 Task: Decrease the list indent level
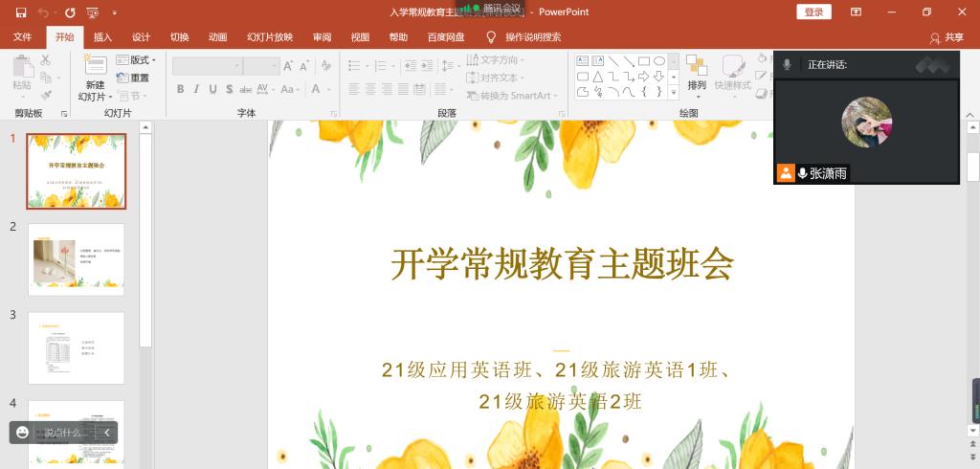coord(411,65)
